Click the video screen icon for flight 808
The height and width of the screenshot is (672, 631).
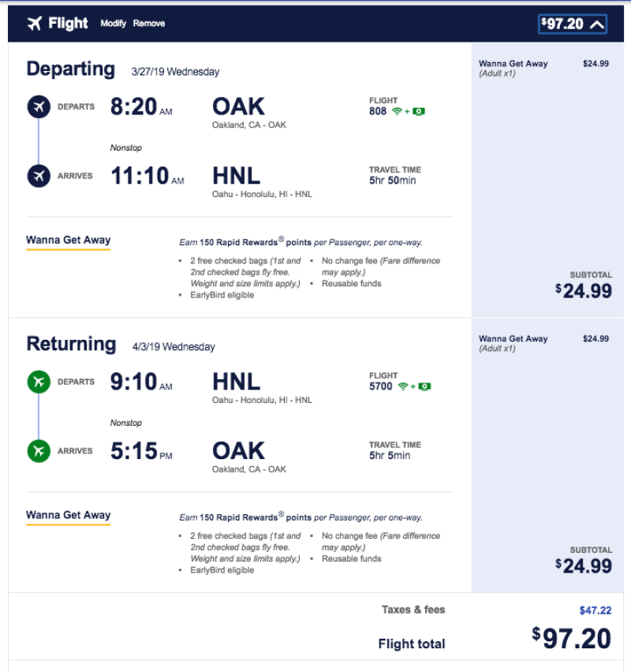(x=419, y=112)
